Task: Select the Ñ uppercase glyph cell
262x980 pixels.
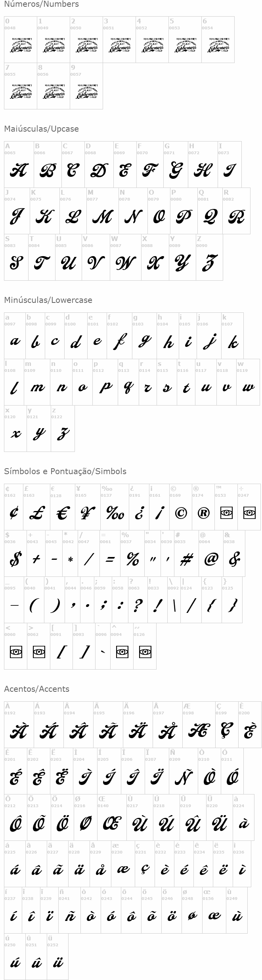Action: point(184,771)
